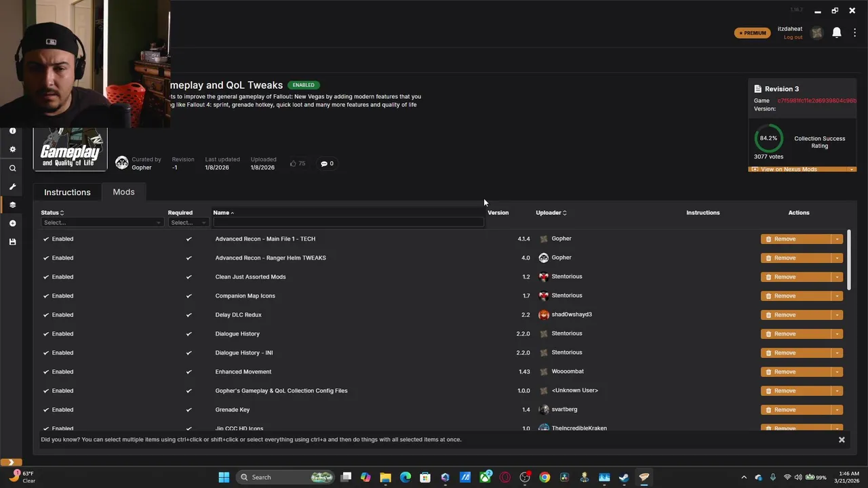This screenshot has height=488, width=868.
Task: Open the Required filter Select dropdown
Action: [188, 222]
